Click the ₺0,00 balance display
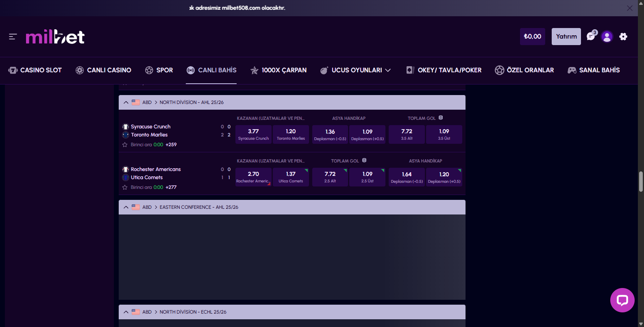644x327 pixels. pyautogui.click(x=533, y=37)
